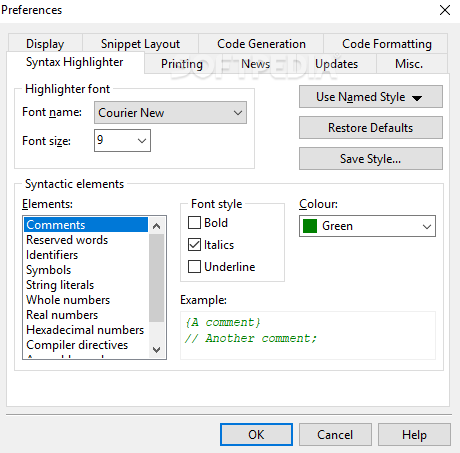Viewport: 460px width, 453px height.
Task: Select the Code Formatting tab
Action: click(386, 44)
